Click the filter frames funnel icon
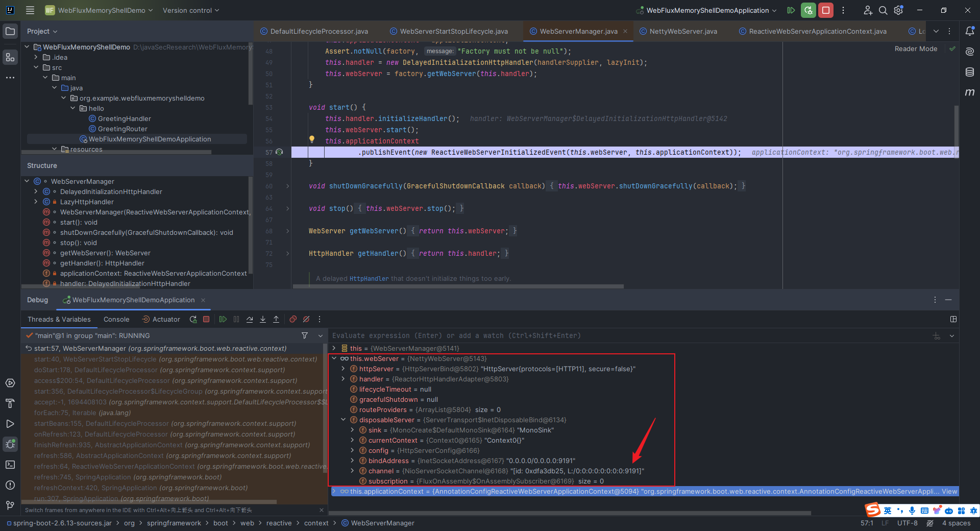Viewport: 980px width, 531px height. tap(305, 335)
